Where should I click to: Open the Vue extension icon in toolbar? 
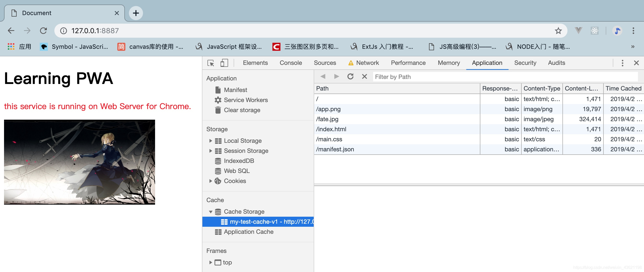[x=578, y=31]
